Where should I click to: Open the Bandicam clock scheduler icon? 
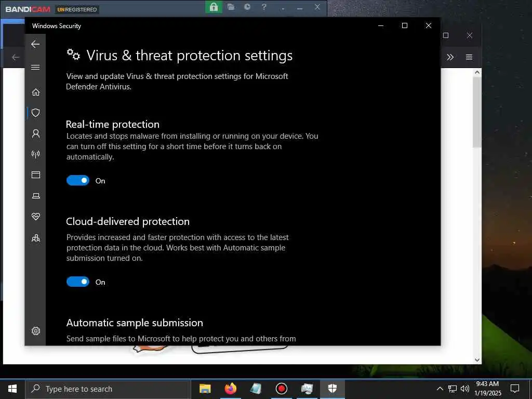pyautogui.click(x=247, y=7)
